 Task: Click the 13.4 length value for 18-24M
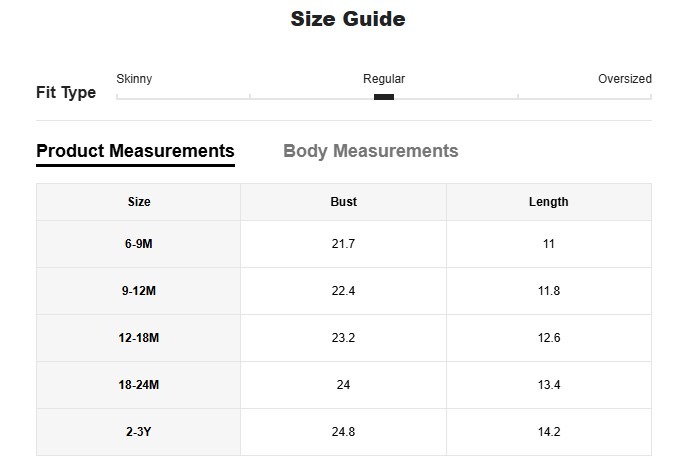548,385
